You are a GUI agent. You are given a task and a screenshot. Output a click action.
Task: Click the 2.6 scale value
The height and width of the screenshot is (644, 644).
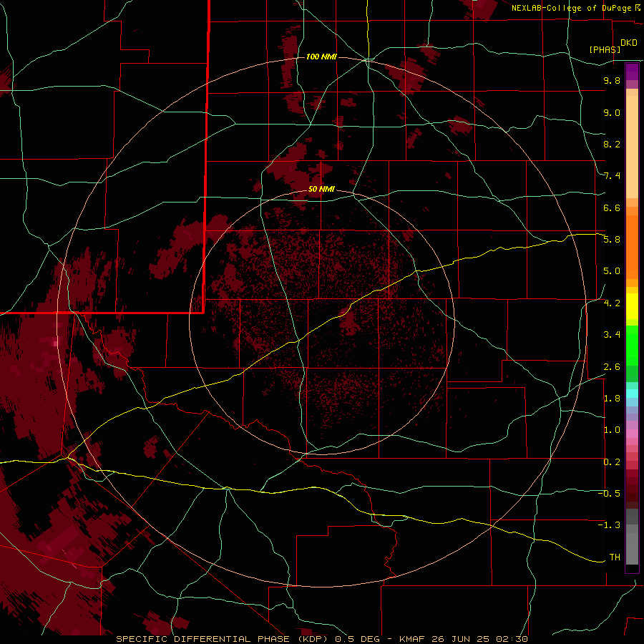612,367
